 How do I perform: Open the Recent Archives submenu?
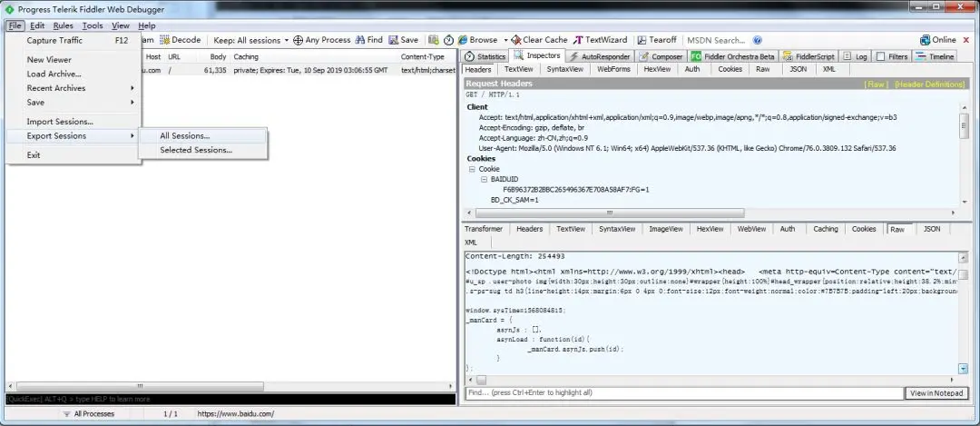click(x=73, y=88)
